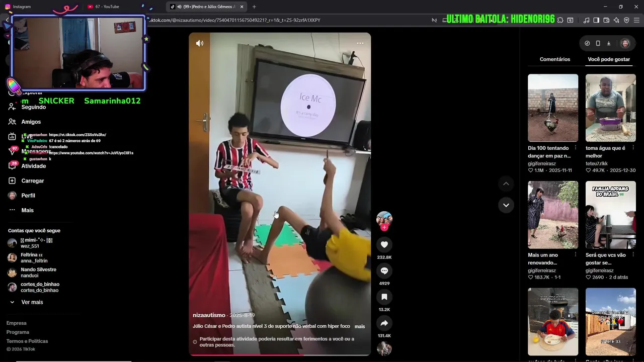Open followed account Nando Silvestre
Screen dimensions: 644x362
38,273
